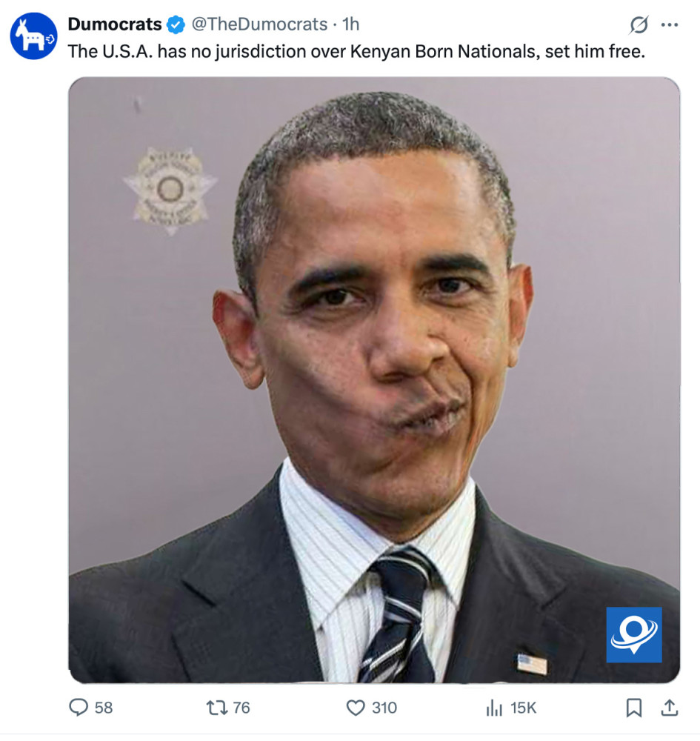Like the post with the heart icon

pos(356,708)
